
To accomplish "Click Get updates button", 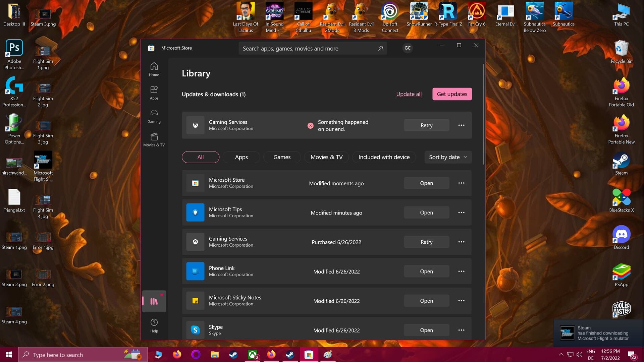I will coord(452,94).
